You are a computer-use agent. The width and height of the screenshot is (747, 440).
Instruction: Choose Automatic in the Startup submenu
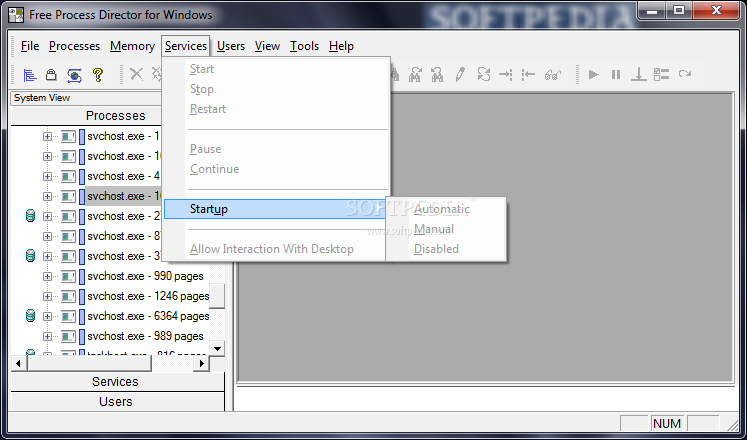click(x=442, y=209)
